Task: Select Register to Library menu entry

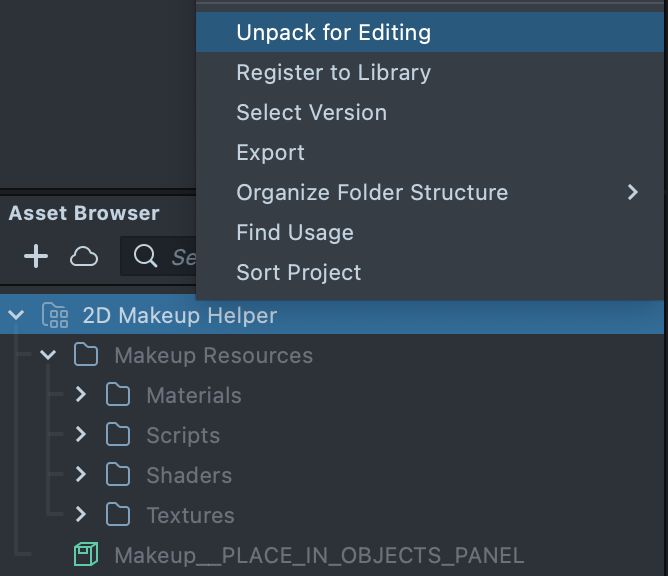Action: click(333, 73)
